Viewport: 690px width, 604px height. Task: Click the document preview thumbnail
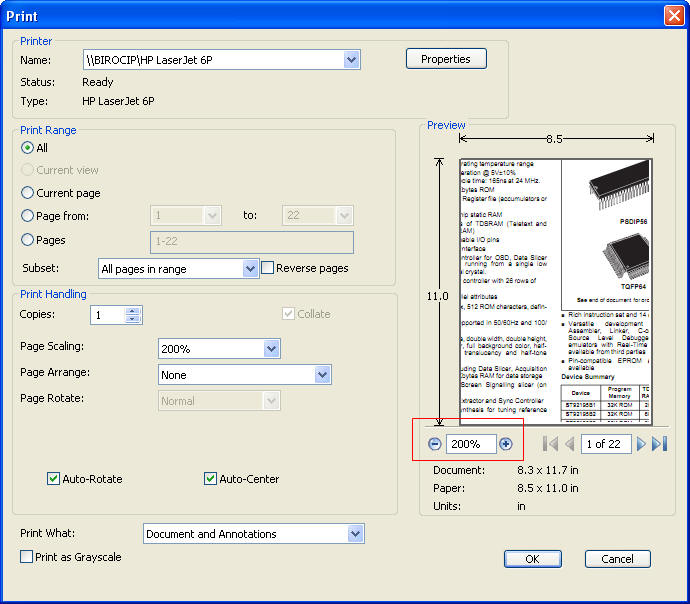556,292
